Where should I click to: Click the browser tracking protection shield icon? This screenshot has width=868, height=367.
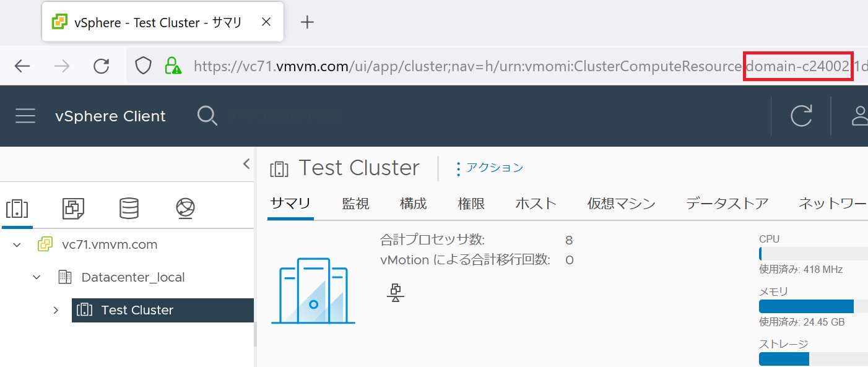(x=143, y=66)
